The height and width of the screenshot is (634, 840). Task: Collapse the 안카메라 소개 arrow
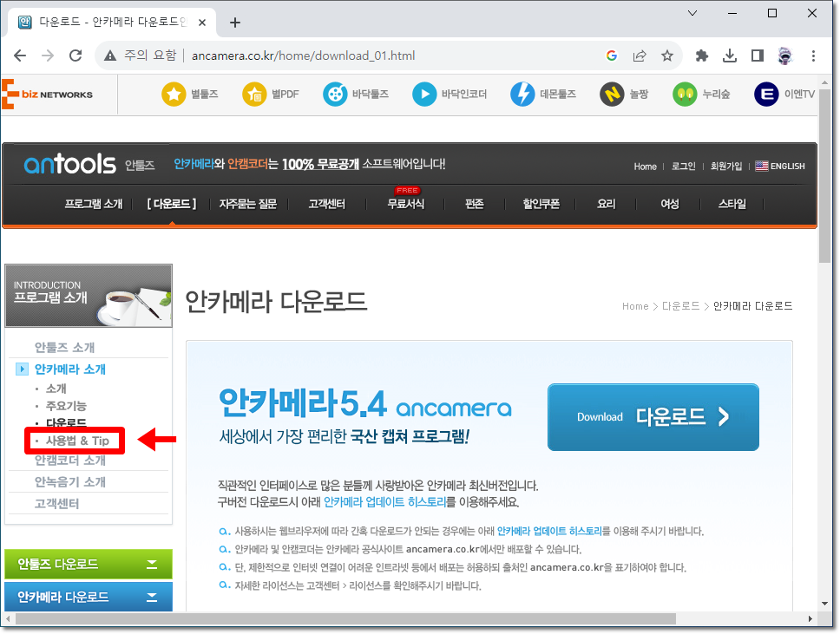point(22,369)
